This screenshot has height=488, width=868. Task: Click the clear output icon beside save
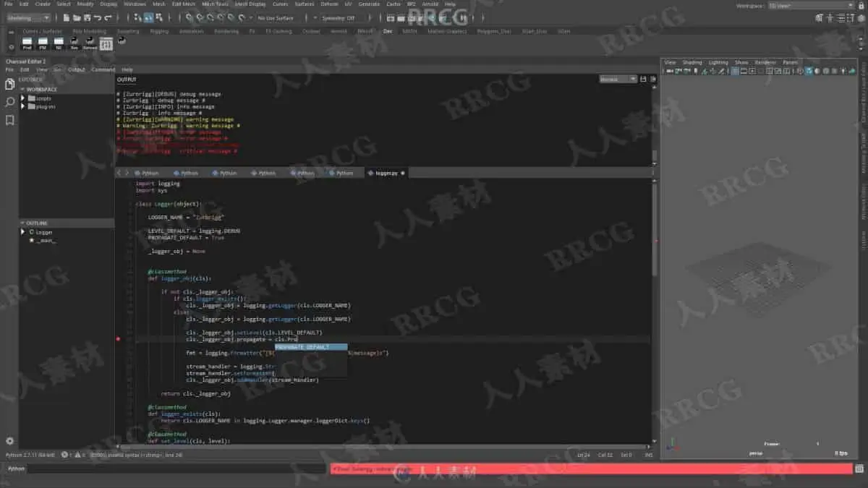coord(652,79)
